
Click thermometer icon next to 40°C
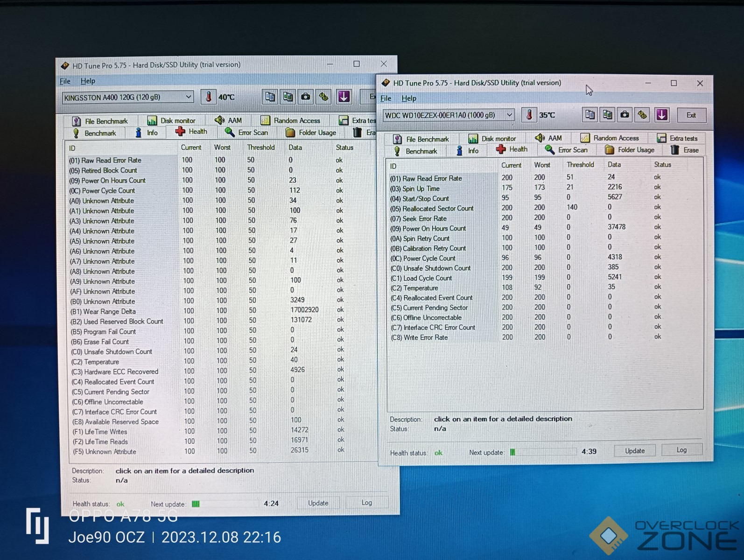click(209, 97)
